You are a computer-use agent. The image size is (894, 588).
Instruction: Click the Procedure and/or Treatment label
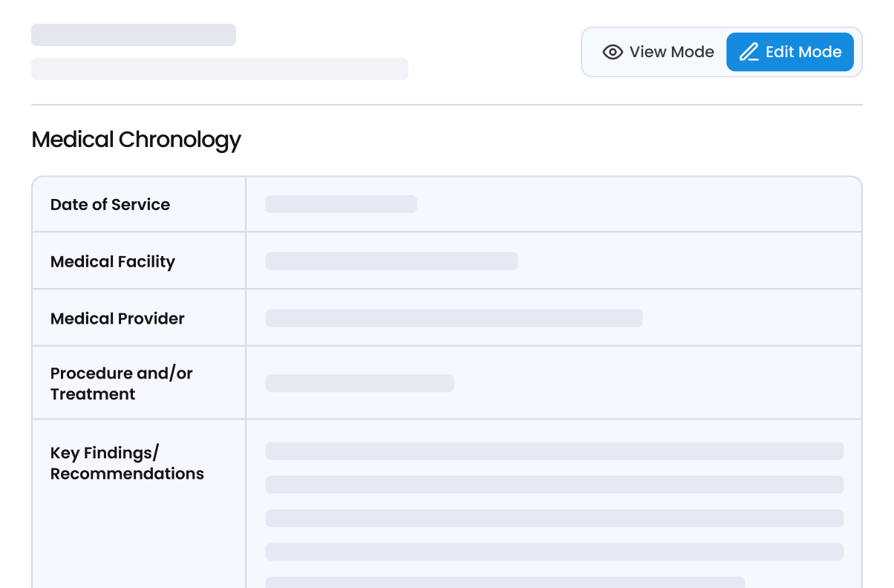click(121, 383)
